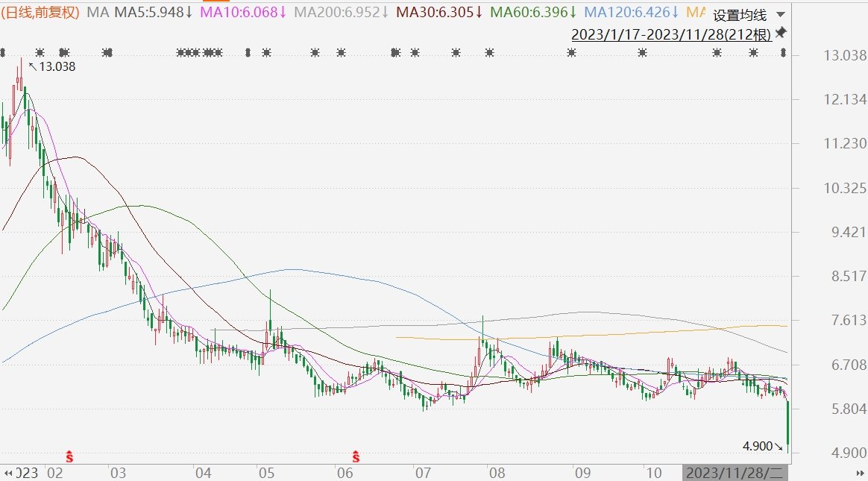Click the 设置均线 settings text

[x=740, y=15]
